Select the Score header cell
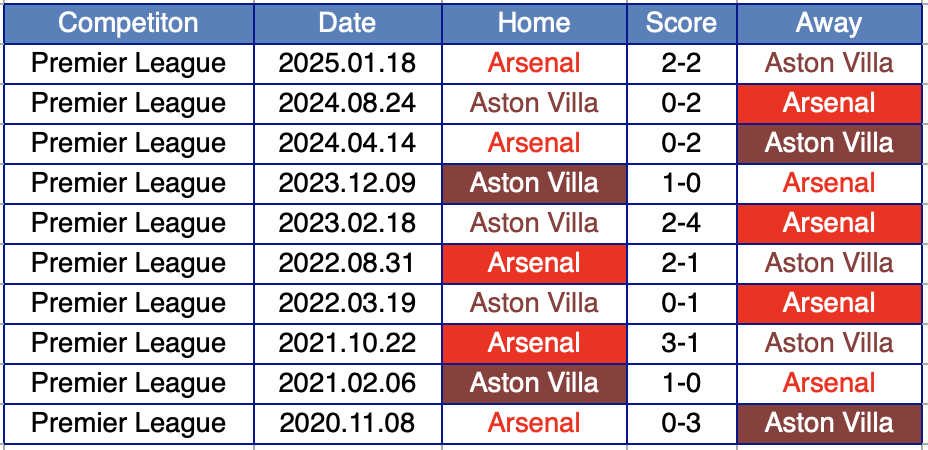This screenshot has height=450, width=928. [x=681, y=23]
